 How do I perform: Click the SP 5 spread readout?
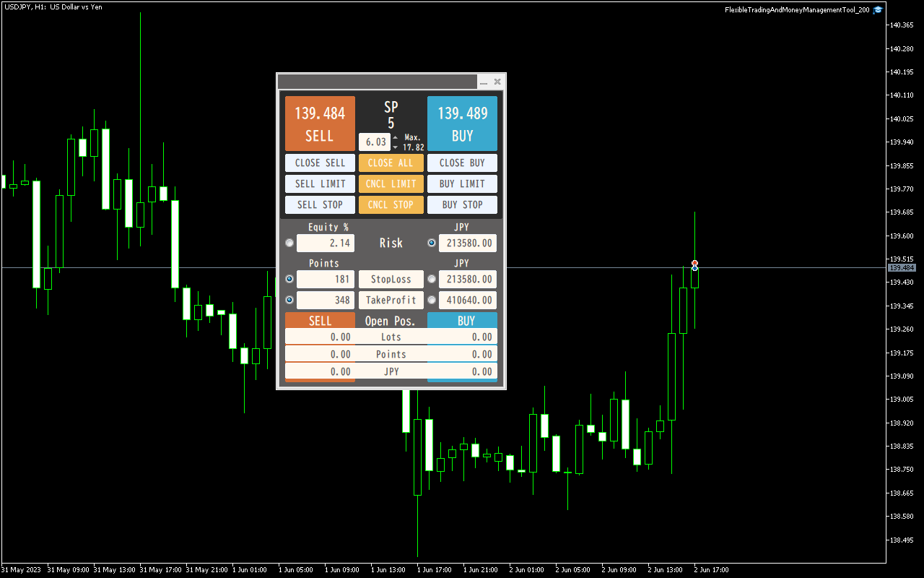point(391,115)
